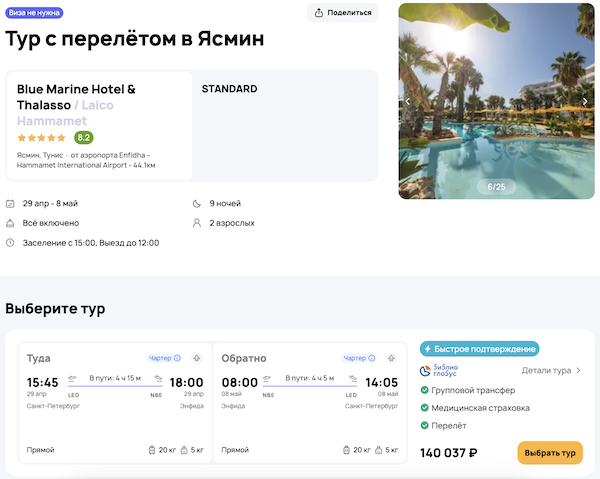This screenshot has height=479, width=600.
Task: Click the Медицинская страховка checkmark
Action: pos(425,408)
